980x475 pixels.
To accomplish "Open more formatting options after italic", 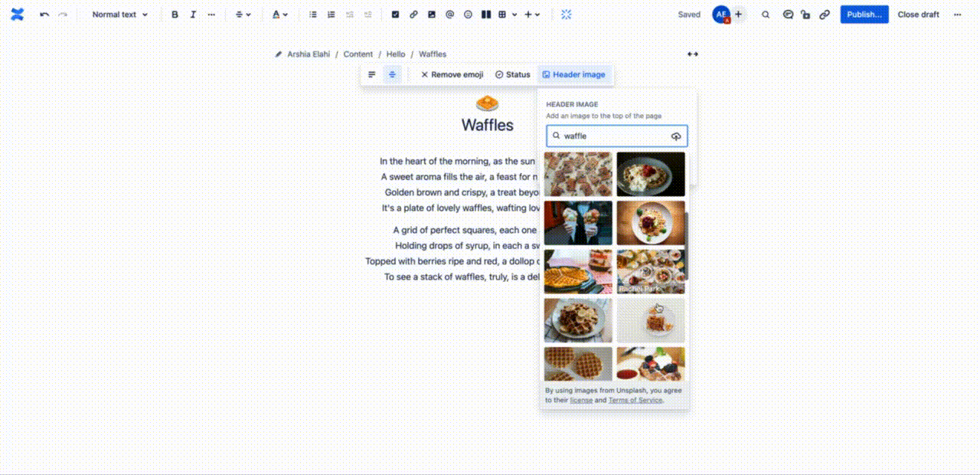I will coord(211,15).
